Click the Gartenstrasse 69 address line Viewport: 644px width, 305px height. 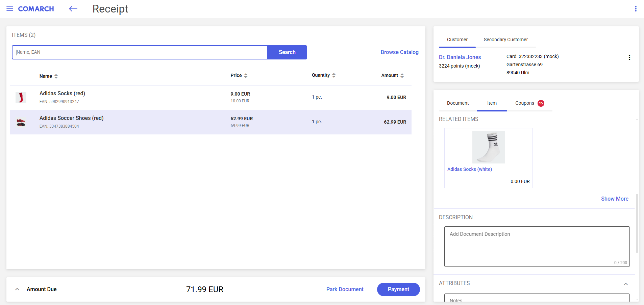[x=524, y=65]
